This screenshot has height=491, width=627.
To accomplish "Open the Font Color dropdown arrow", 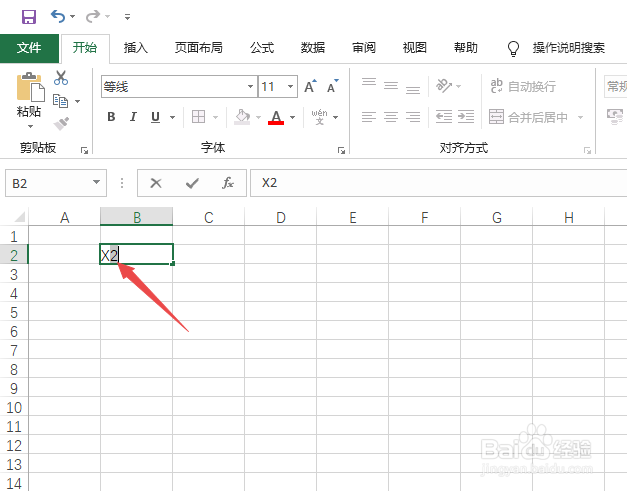I will pyautogui.click(x=293, y=117).
